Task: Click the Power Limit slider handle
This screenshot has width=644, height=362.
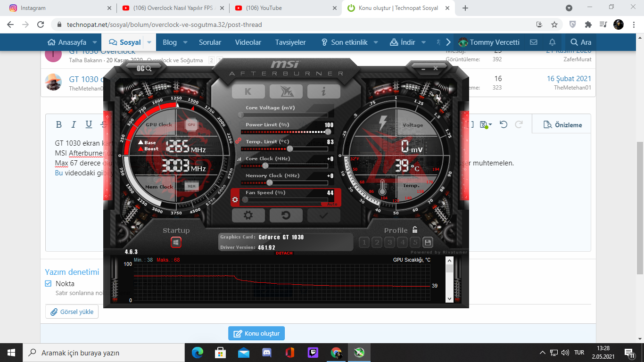Action: pyautogui.click(x=328, y=132)
